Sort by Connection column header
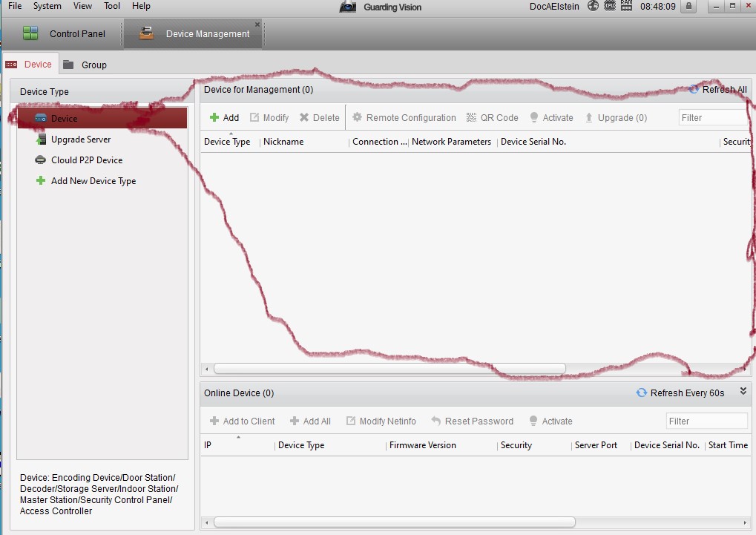Image resolution: width=756 pixels, height=535 pixels. [379, 142]
